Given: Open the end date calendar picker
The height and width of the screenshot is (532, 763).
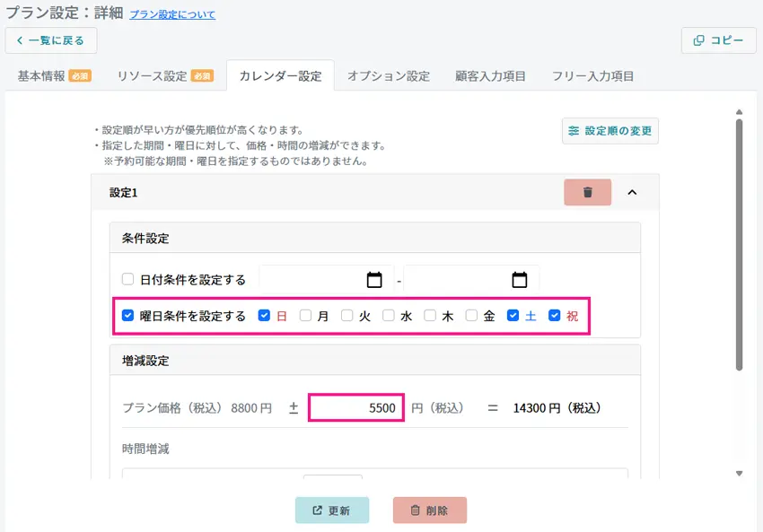Looking at the screenshot, I should [520, 280].
